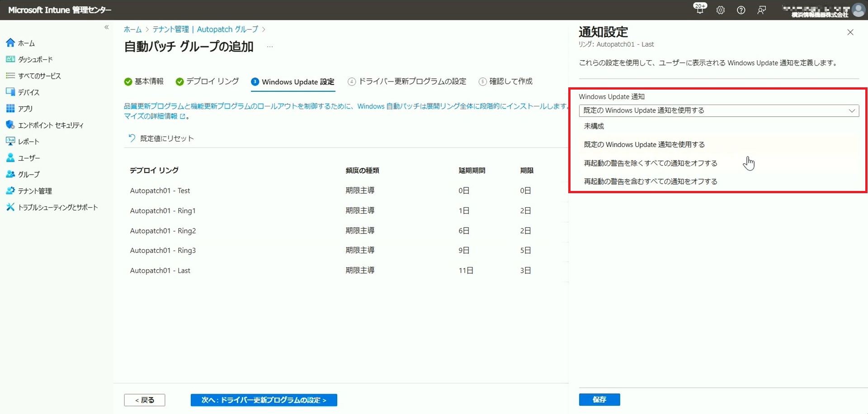The width and height of the screenshot is (868, 414).
Task: Click the デプロイ リング column header
Action: (x=154, y=171)
